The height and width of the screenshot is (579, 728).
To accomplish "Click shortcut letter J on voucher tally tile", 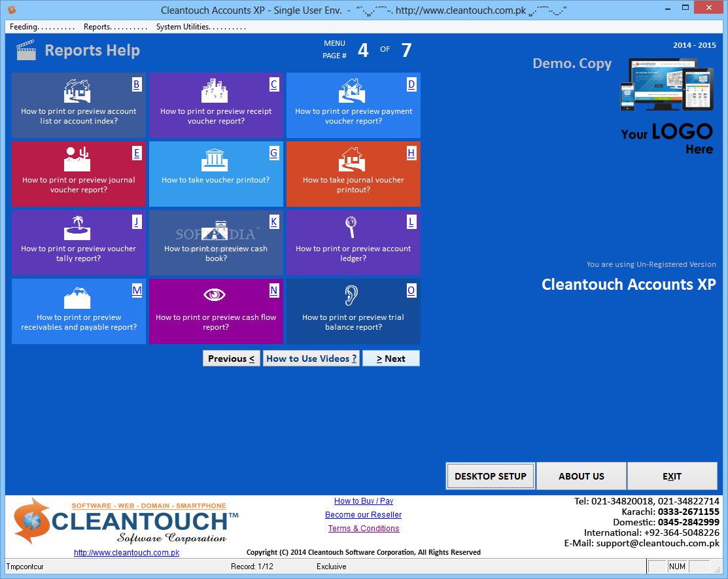I will 137,222.
